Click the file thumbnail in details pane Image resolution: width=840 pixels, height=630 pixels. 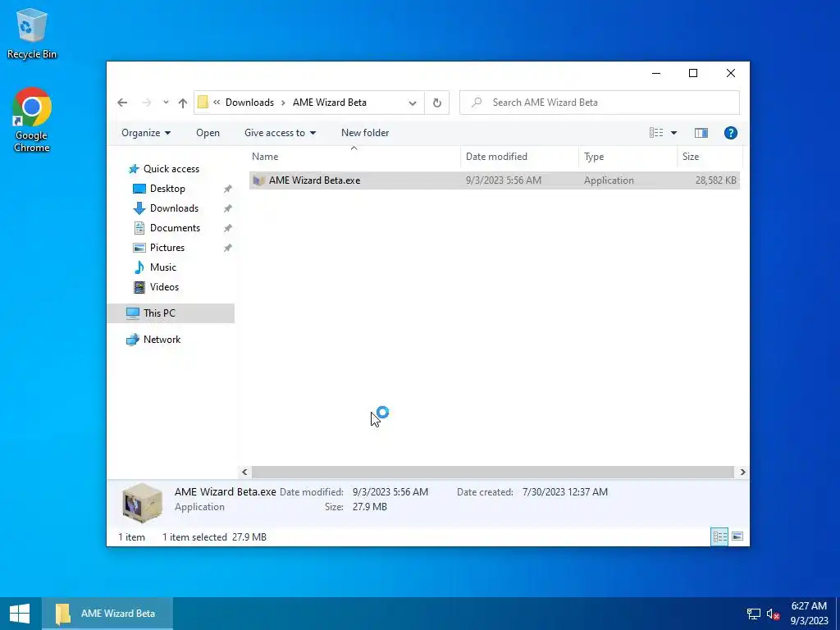[x=142, y=503]
